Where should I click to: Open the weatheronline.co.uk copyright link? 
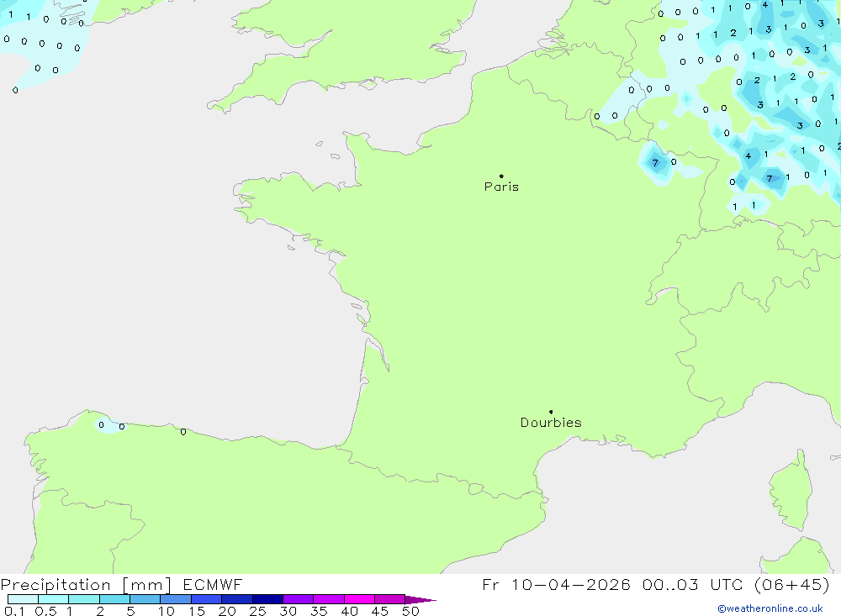(770, 608)
